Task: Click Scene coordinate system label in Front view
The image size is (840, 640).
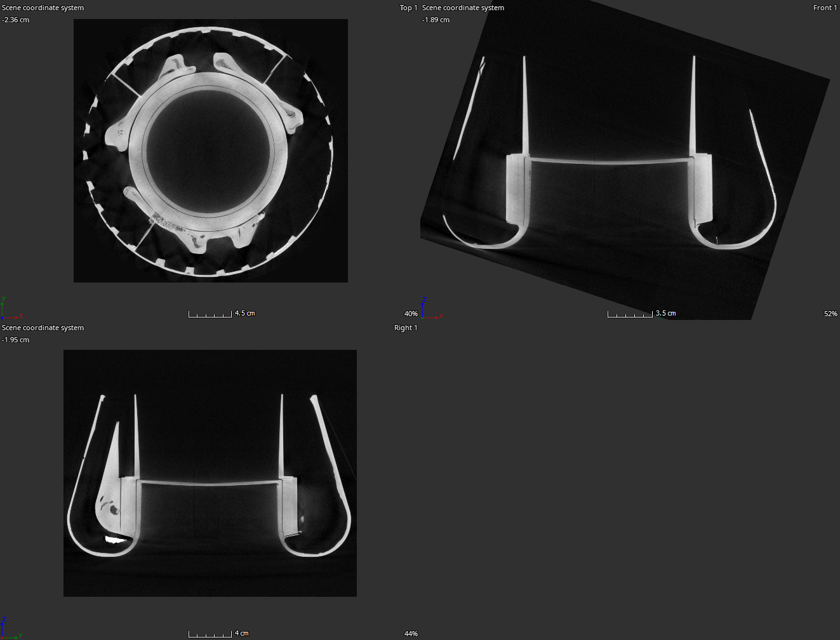Action: click(x=463, y=8)
